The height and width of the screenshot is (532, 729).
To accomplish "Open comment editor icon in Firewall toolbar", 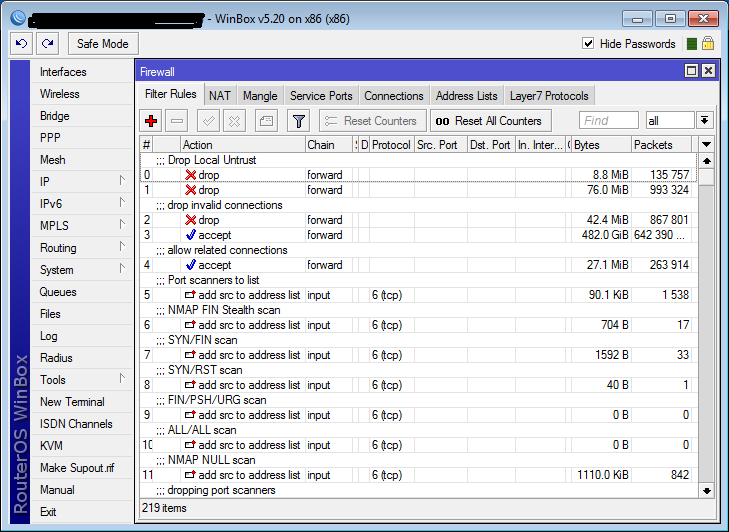I will point(266,121).
